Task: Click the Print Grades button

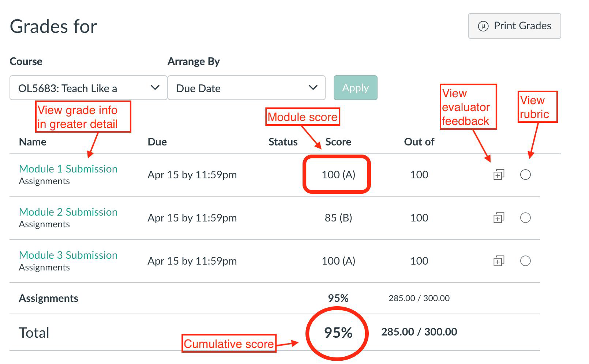Action: coord(514,26)
